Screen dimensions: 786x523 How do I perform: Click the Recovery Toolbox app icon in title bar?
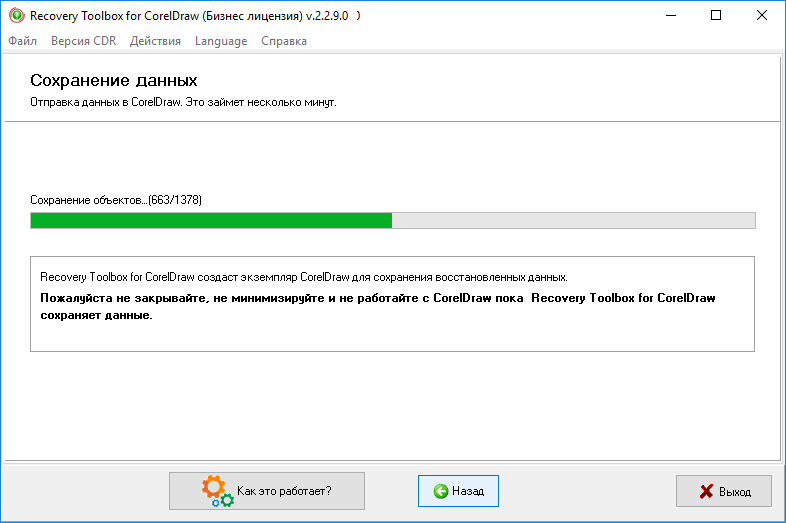(x=17, y=16)
